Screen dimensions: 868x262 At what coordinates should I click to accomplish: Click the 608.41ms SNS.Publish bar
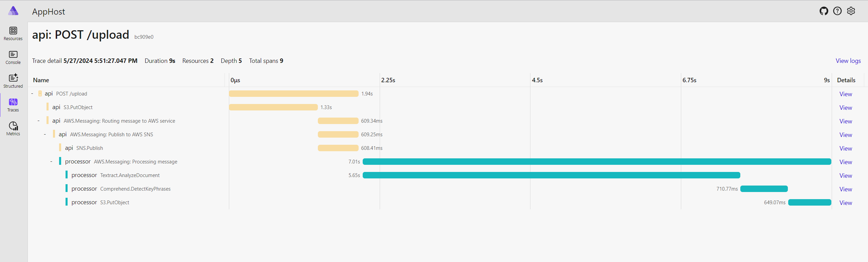coord(338,148)
